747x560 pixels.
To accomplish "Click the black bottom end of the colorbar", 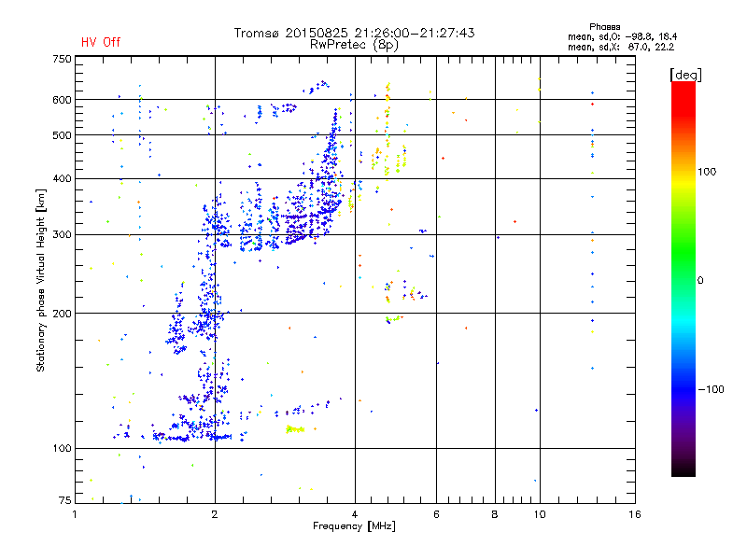I will [x=684, y=469].
